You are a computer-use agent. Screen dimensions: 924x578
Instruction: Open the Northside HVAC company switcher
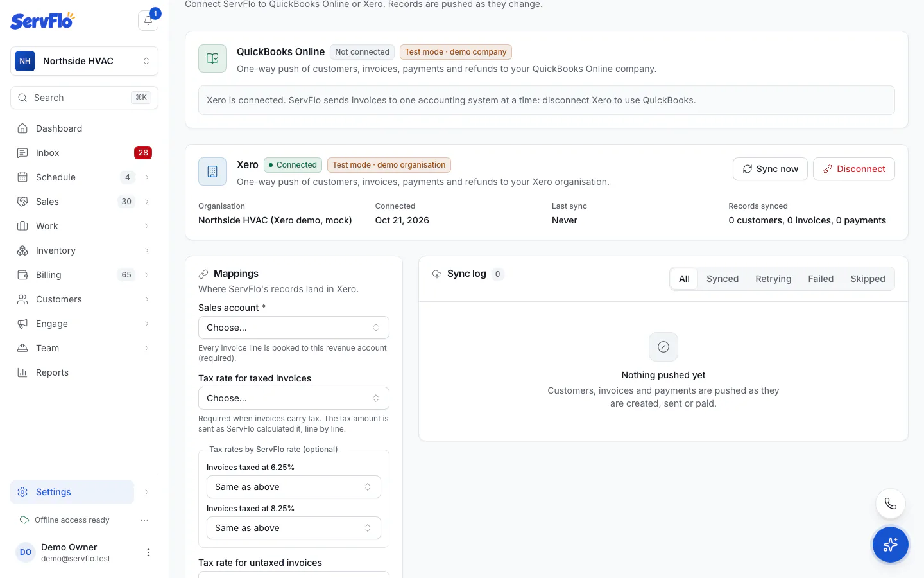(x=84, y=61)
